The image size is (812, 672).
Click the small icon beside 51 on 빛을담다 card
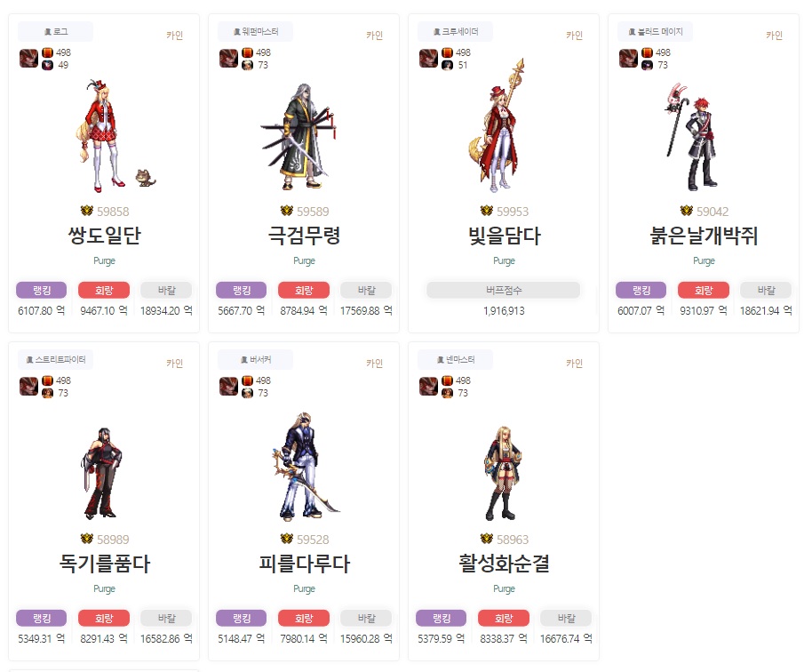coord(448,65)
